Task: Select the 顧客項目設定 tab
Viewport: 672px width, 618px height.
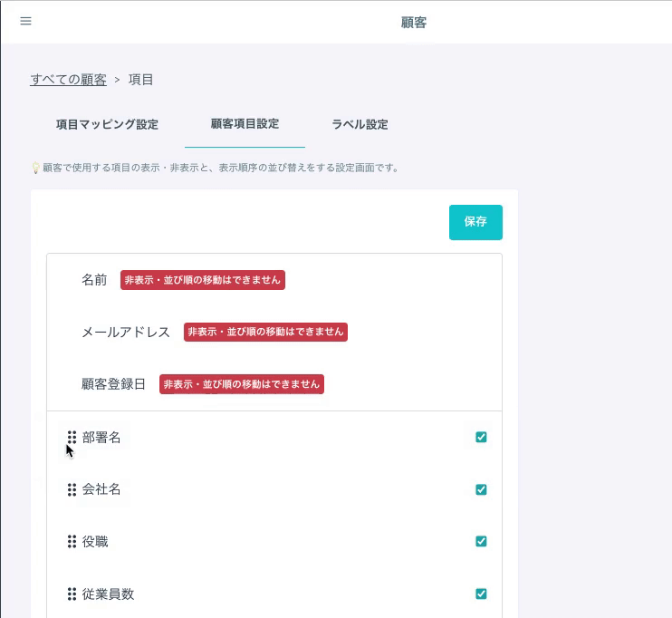Action: point(245,124)
